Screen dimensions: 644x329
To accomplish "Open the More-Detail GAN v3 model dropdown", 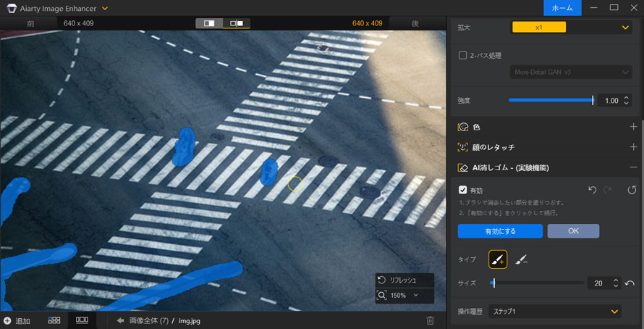I will click(x=571, y=72).
